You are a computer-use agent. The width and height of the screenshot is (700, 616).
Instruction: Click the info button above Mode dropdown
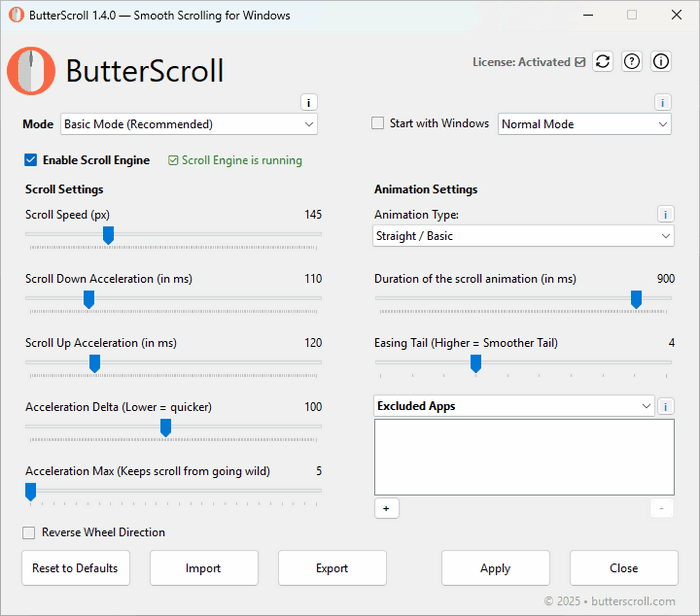click(309, 102)
